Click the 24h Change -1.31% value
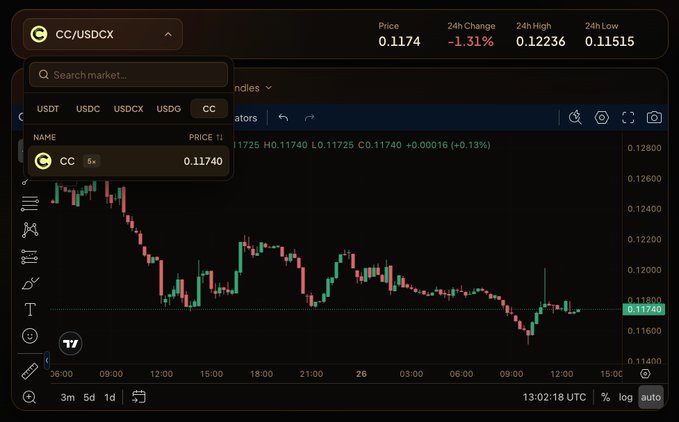This screenshot has width=679, height=422. tap(471, 41)
